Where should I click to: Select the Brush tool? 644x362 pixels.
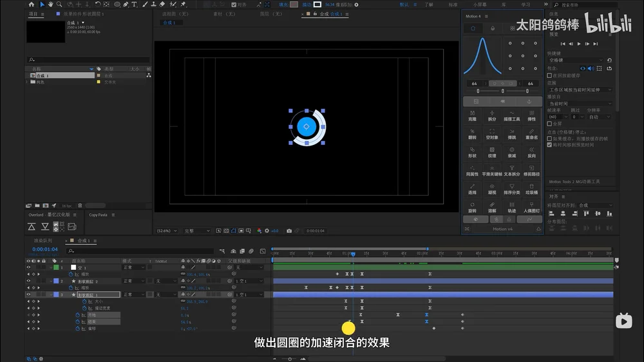pos(145,5)
